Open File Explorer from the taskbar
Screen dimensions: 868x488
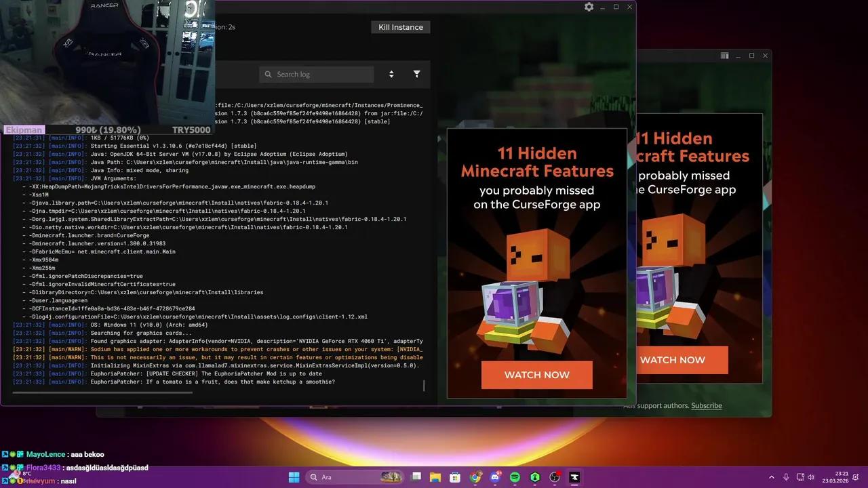(x=435, y=477)
